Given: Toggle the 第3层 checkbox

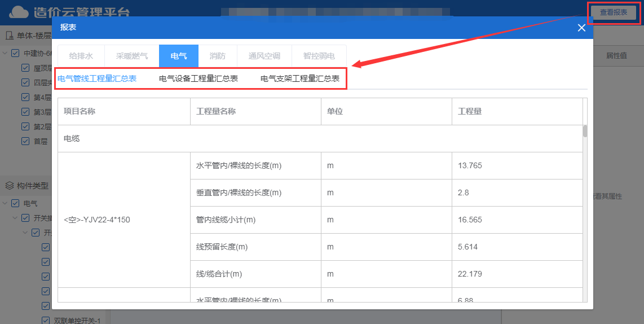Looking at the screenshot, I should click(x=25, y=112).
